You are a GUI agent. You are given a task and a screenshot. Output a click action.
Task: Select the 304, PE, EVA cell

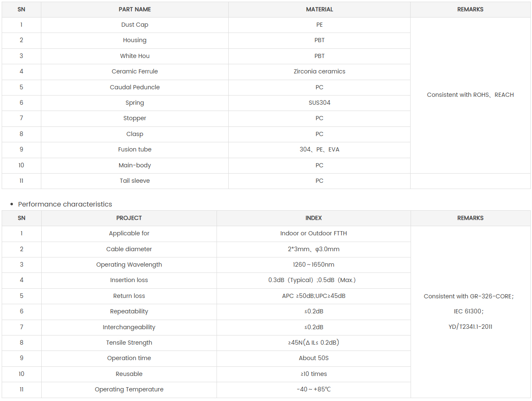(319, 149)
